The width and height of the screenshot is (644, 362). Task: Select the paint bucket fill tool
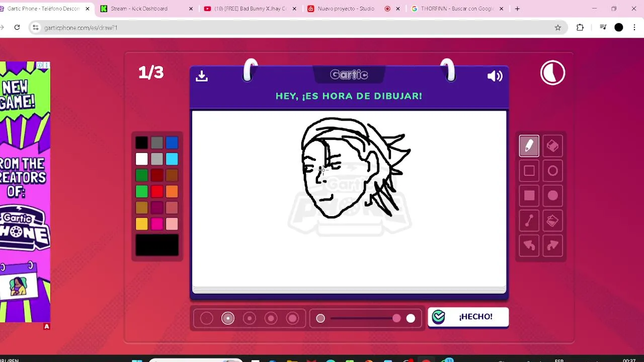[x=552, y=220]
